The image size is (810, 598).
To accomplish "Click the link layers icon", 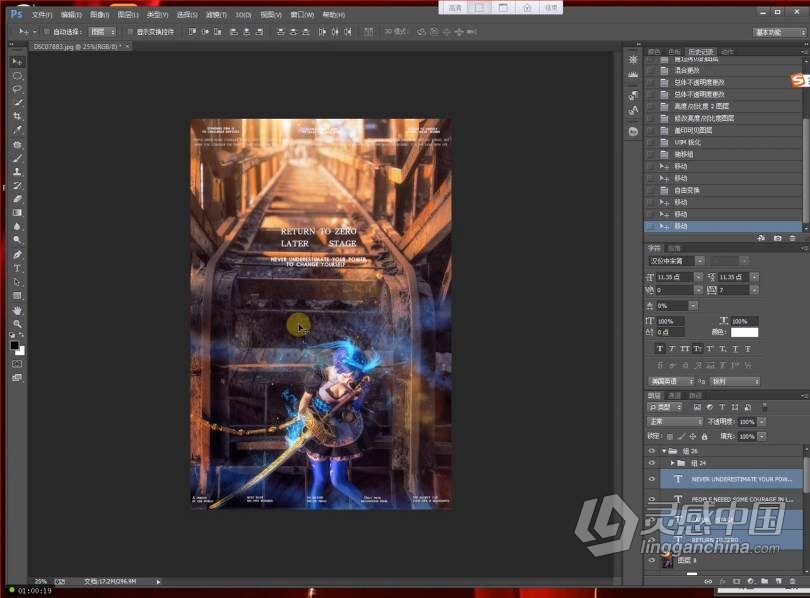I will point(708,581).
